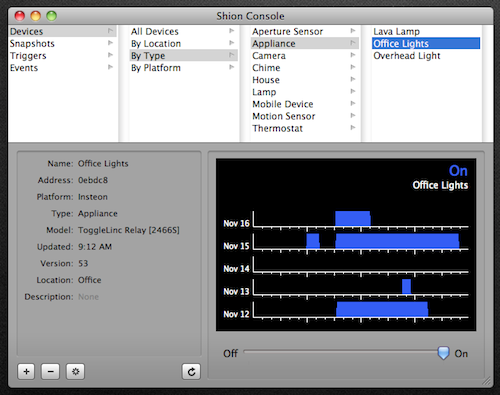This screenshot has width=500, height=395.
Task: Select the Motion Sensor type
Action: tap(284, 116)
